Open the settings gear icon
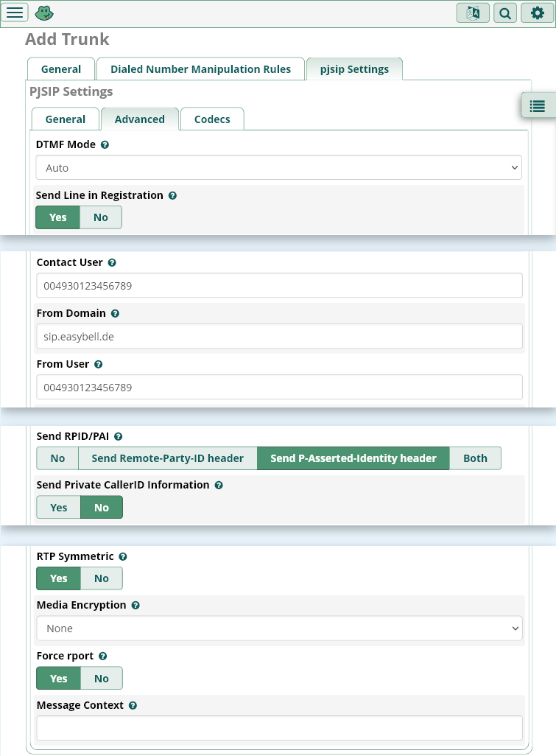556x756 pixels. click(538, 13)
